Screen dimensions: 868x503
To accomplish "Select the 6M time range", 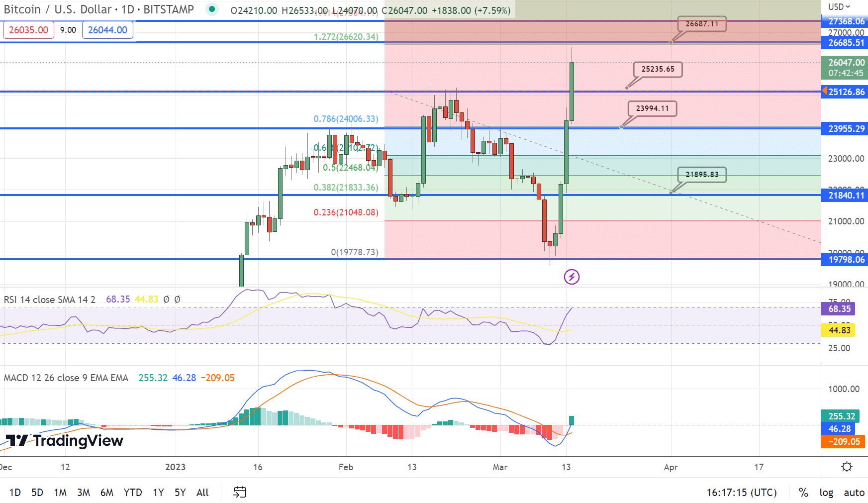I will pos(107,492).
